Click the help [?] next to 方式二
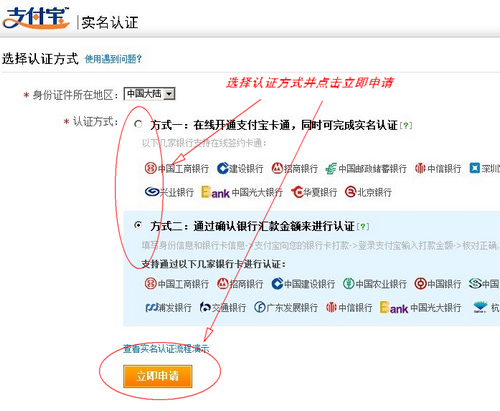 (363, 227)
